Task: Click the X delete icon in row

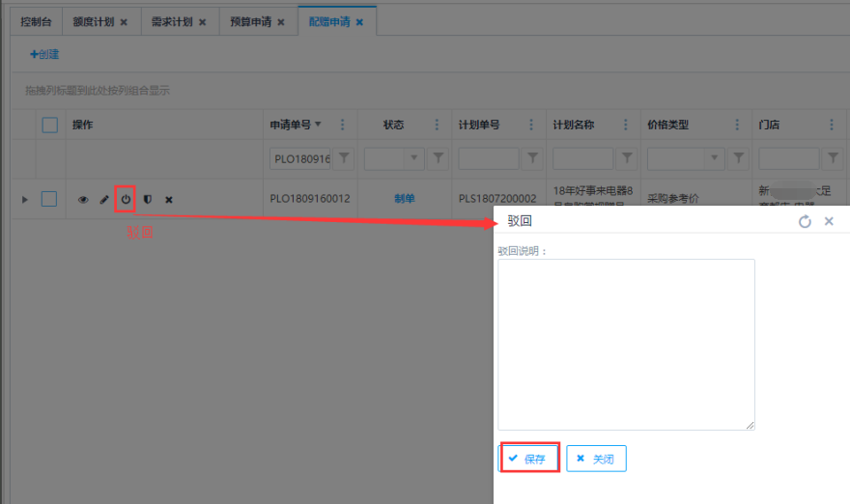Action: click(x=169, y=200)
